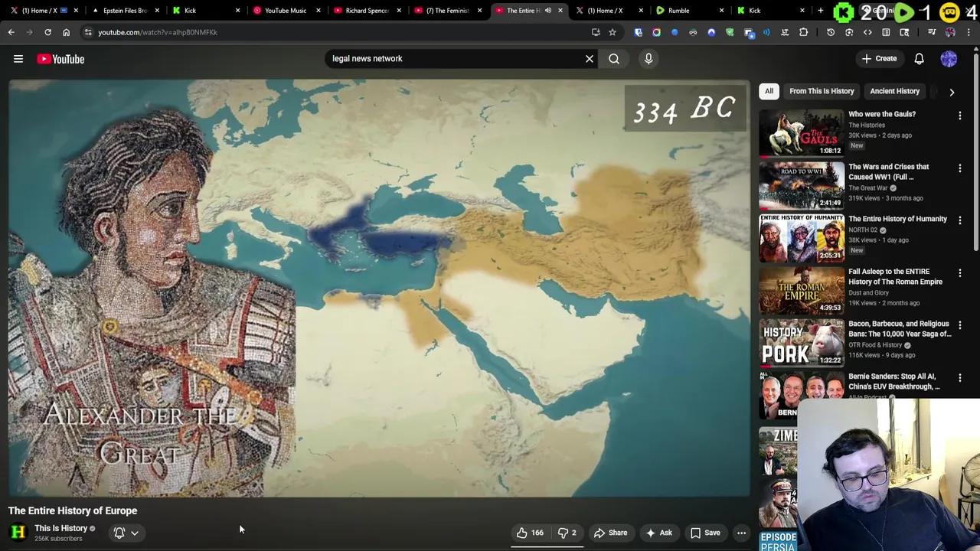Go to the YouTube home logo
This screenshot has width=980, height=551.
pos(60,59)
